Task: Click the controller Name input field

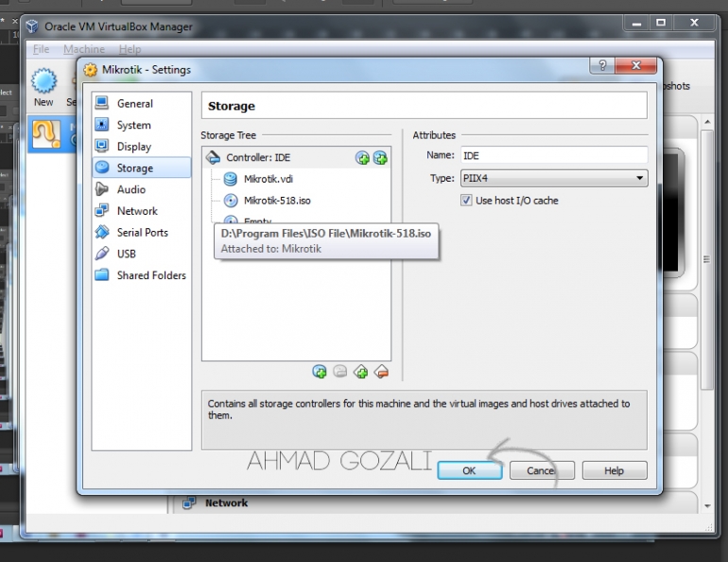Action: coord(553,155)
